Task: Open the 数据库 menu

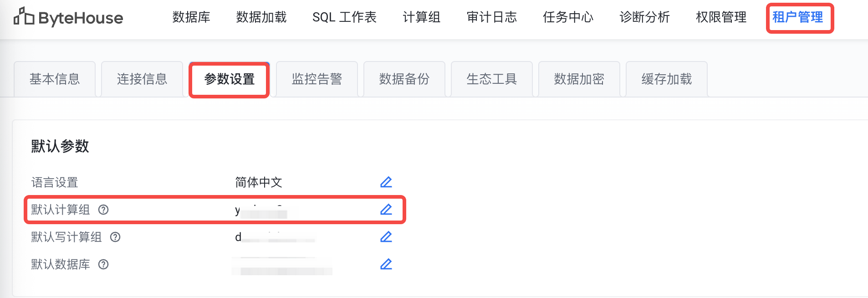Action: point(191,17)
